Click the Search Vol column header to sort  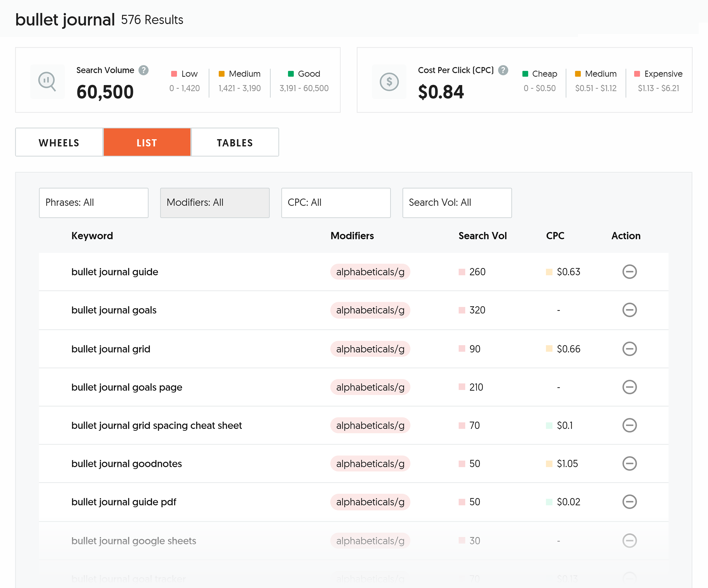[x=483, y=236]
